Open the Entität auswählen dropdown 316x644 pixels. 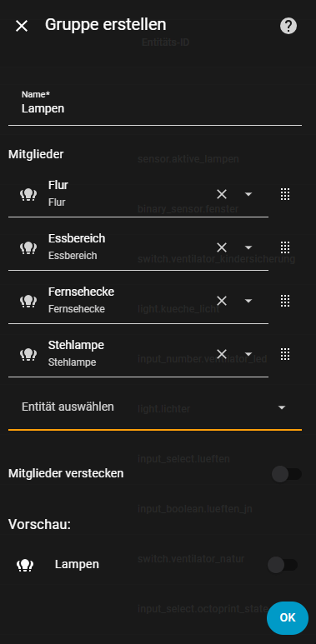coord(155,407)
